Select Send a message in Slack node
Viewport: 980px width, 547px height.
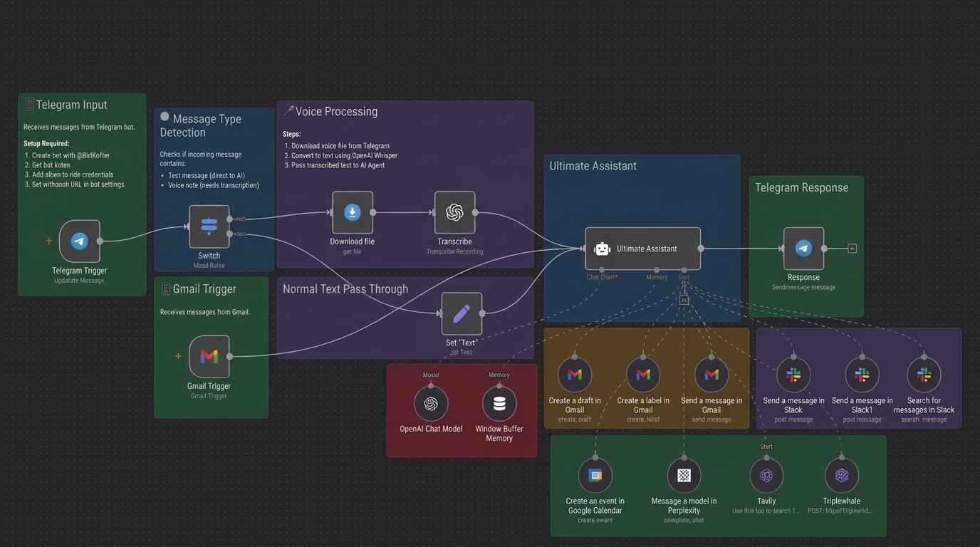click(x=793, y=375)
